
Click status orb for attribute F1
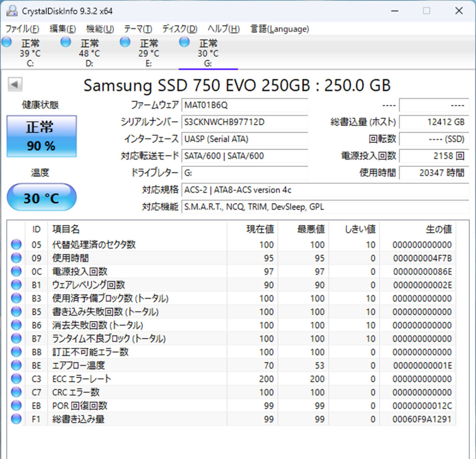(16, 419)
